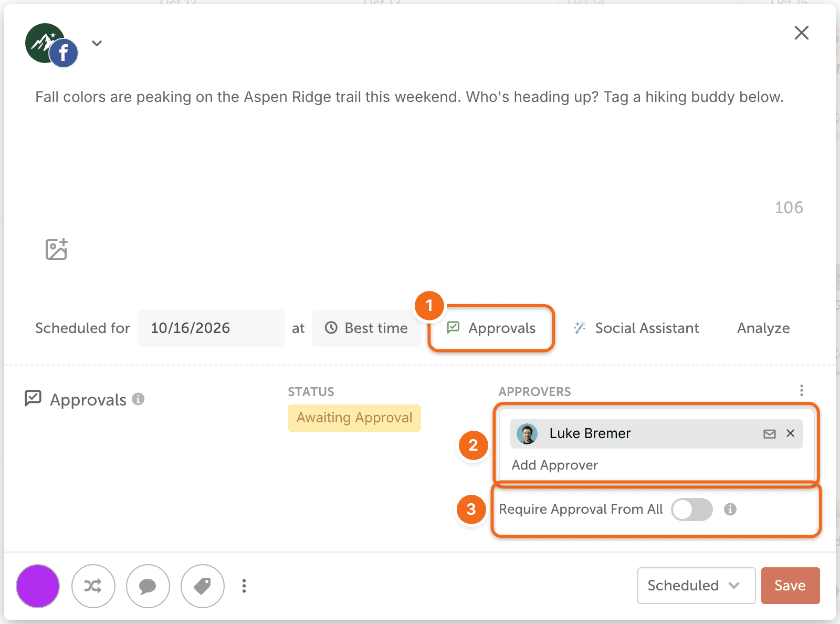
Task: Click the approvals panel heading icon
Action: (x=33, y=399)
